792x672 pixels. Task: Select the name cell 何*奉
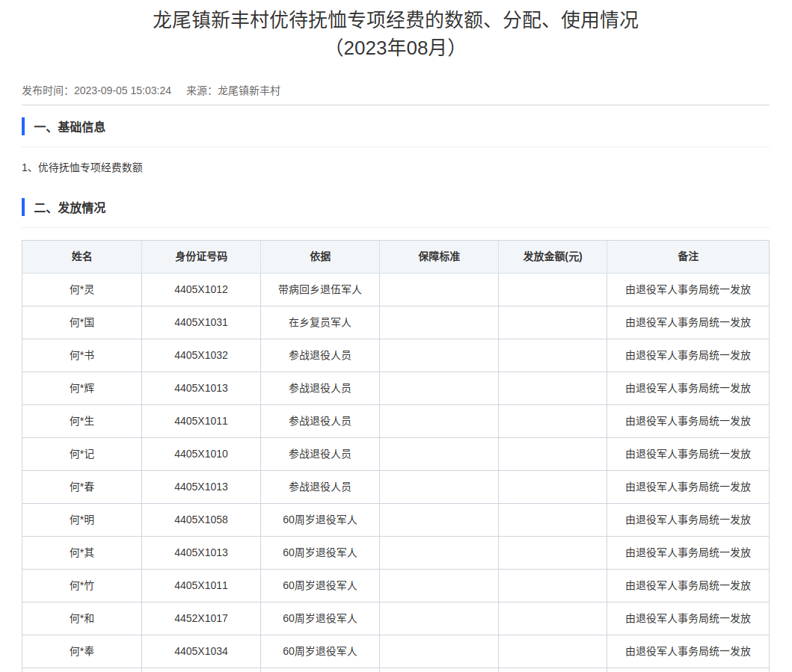click(82, 651)
